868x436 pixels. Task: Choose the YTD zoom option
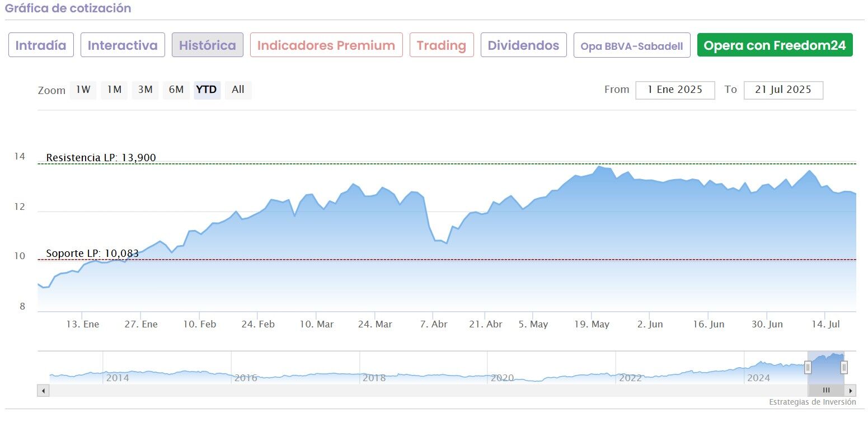click(207, 90)
